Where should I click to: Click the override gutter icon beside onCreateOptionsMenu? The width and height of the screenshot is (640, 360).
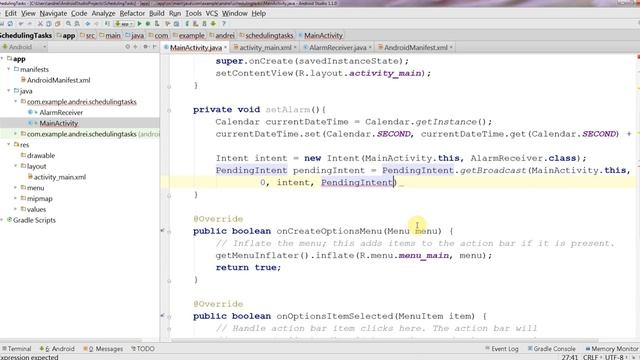click(x=162, y=231)
